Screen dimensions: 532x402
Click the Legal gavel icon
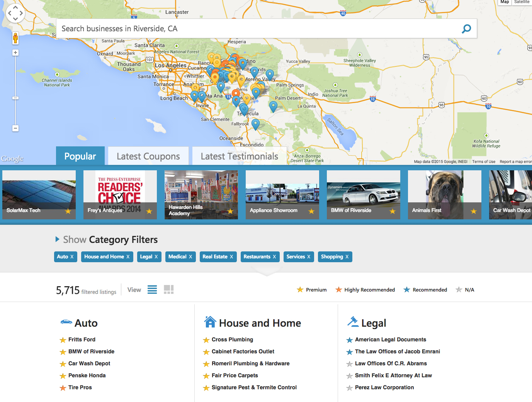[353, 322]
